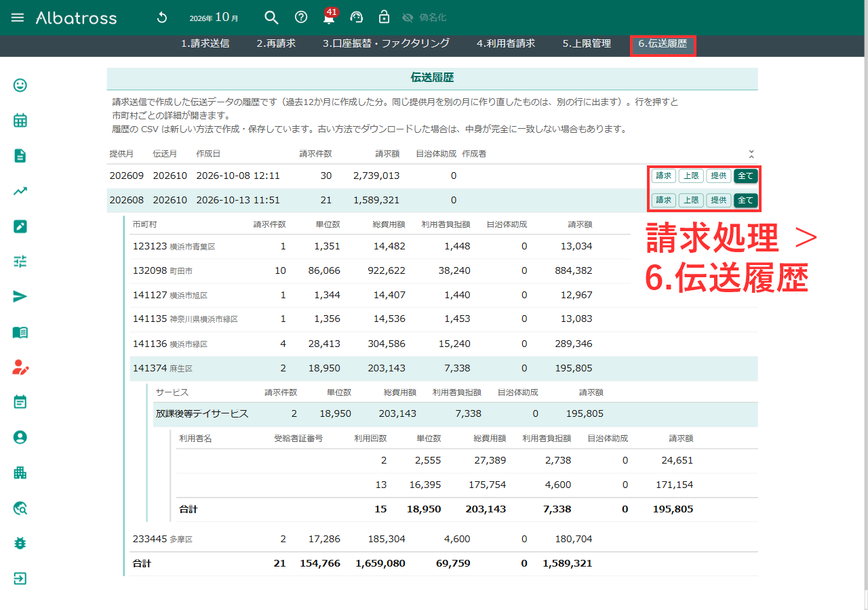The image size is (868, 610).
Task: Open the account circle sidebar icon
Action: click(x=20, y=438)
